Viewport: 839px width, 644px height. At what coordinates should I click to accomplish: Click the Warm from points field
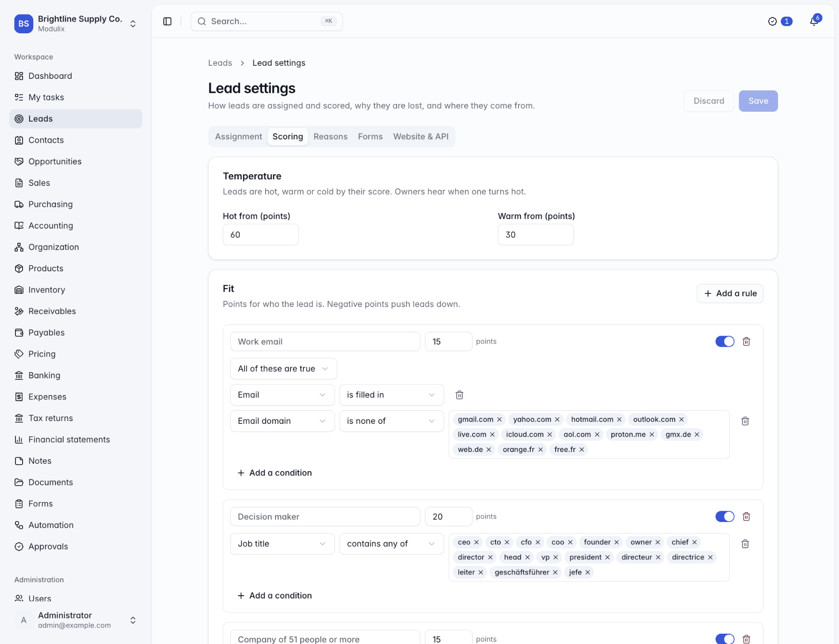point(535,234)
